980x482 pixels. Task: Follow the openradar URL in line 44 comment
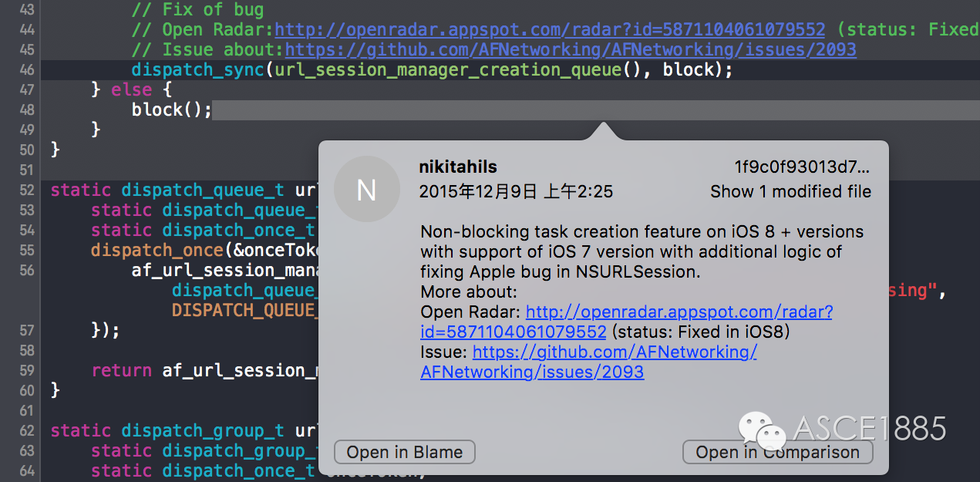(x=550, y=29)
